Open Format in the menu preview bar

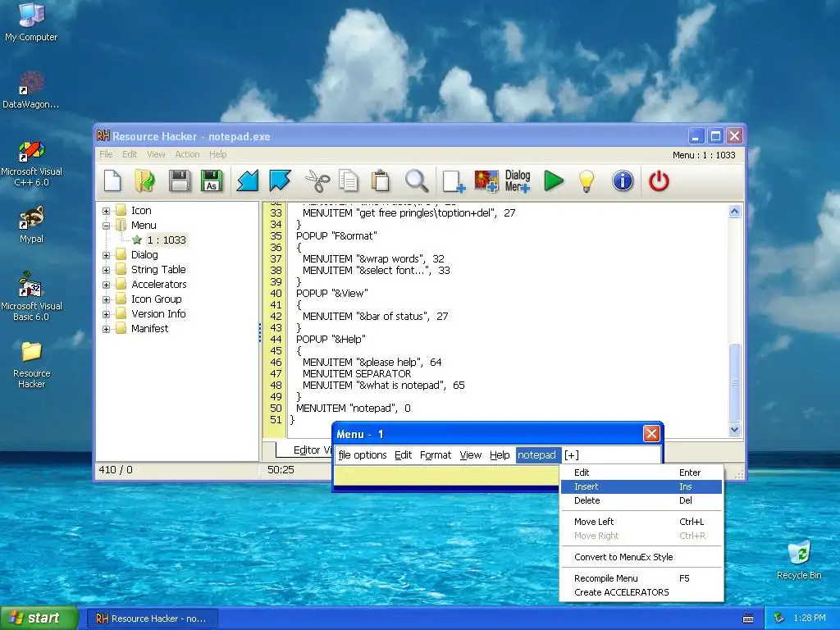[435, 454]
